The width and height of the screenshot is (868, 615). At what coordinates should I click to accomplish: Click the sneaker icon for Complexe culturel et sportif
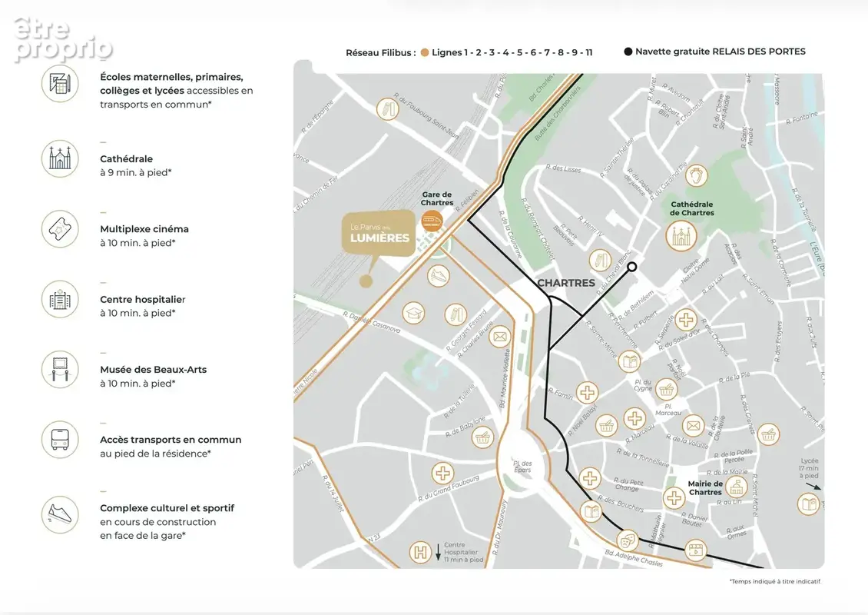click(60, 515)
